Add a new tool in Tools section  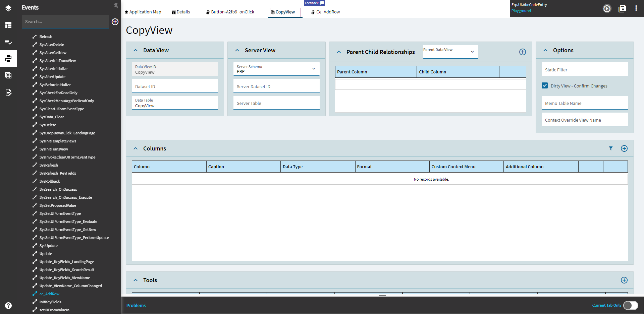tap(624, 280)
